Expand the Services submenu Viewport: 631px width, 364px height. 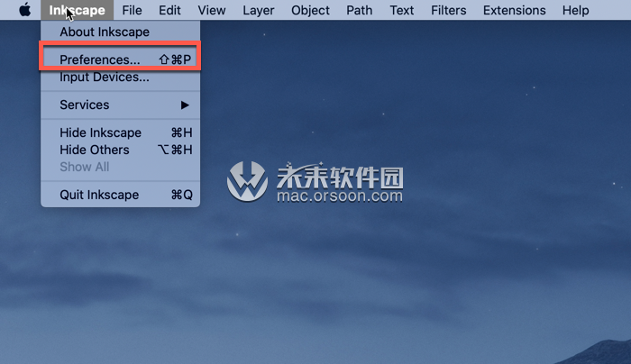[x=120, y=105]
